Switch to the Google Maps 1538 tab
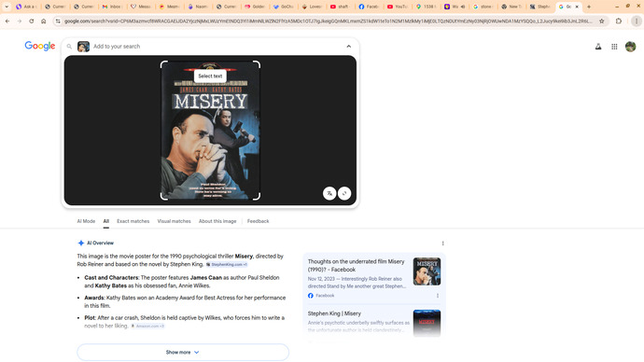Screen dimensions: 644x362 pos(426,7)
